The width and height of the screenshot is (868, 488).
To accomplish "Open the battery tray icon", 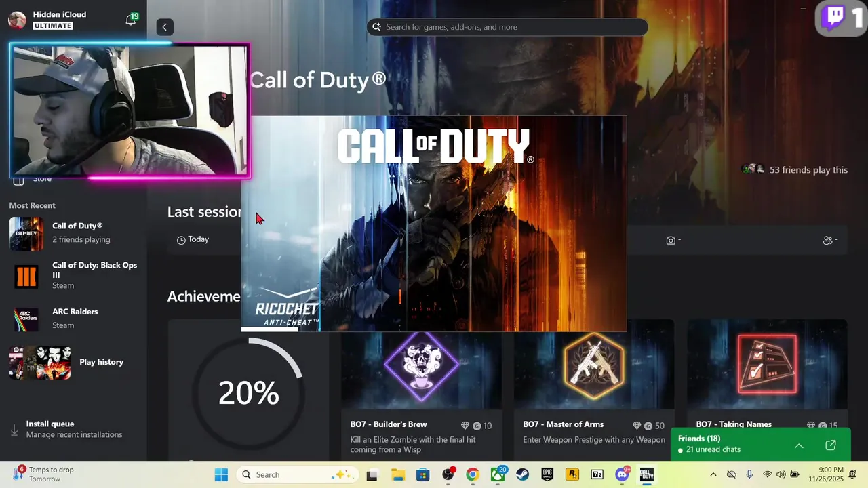I will pyautogui.click(x=795, y=474).
